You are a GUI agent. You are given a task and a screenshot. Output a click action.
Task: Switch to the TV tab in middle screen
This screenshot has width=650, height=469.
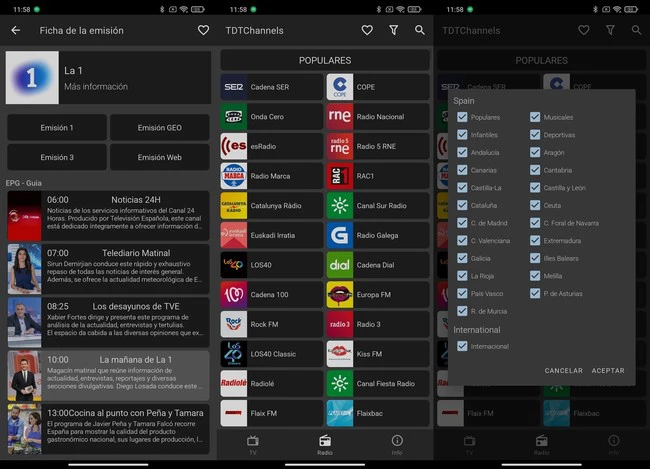tap(253, 445)
